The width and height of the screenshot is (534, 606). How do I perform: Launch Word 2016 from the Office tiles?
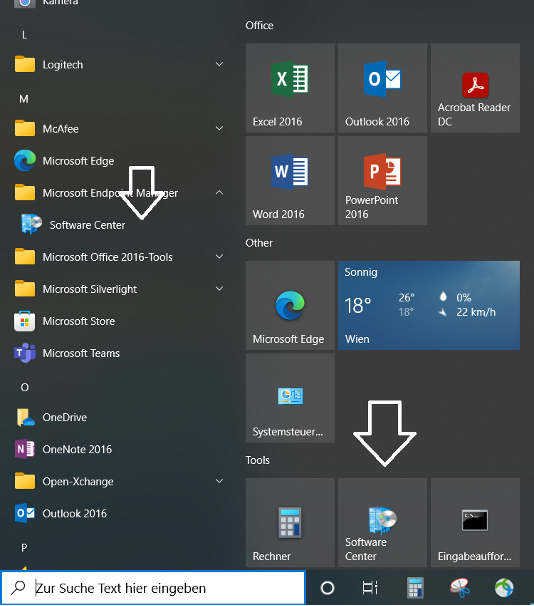(x=290, y=180)
